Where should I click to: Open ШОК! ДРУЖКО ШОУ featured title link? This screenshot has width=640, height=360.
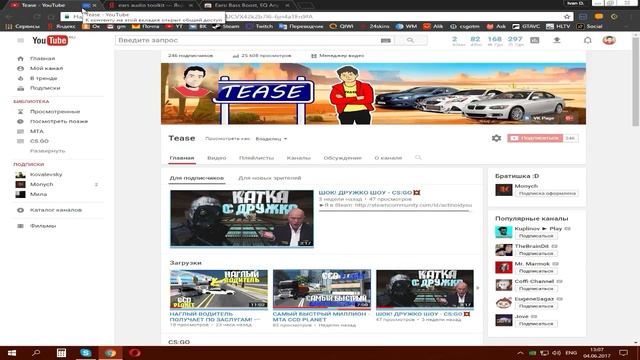[369, 192]
